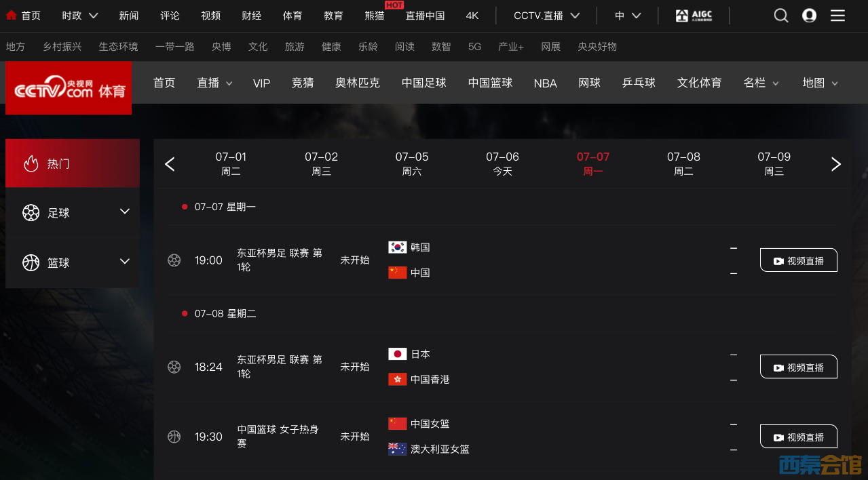Open the hamburger menu icon

(838, 16)
